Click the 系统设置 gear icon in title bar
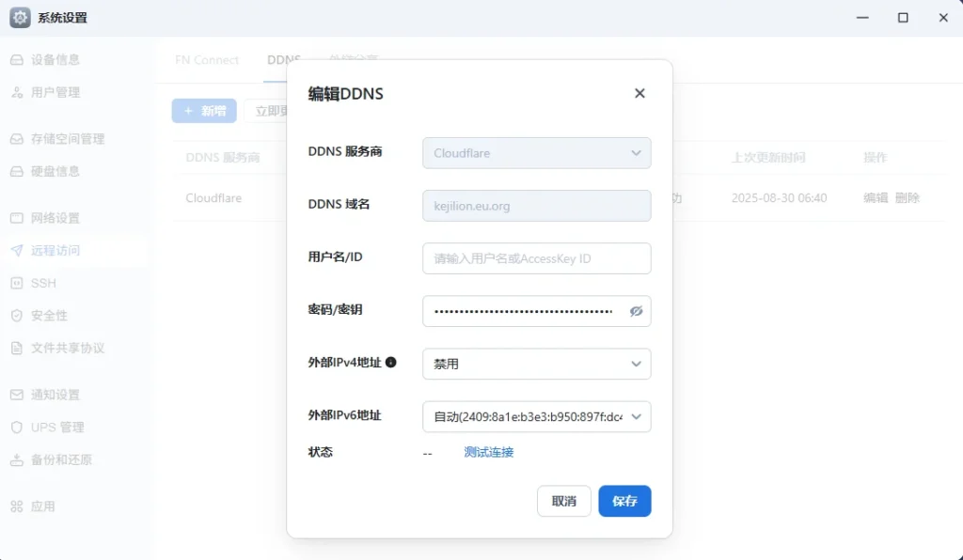This screenshot has height=560, width=963. coord(20,18)
